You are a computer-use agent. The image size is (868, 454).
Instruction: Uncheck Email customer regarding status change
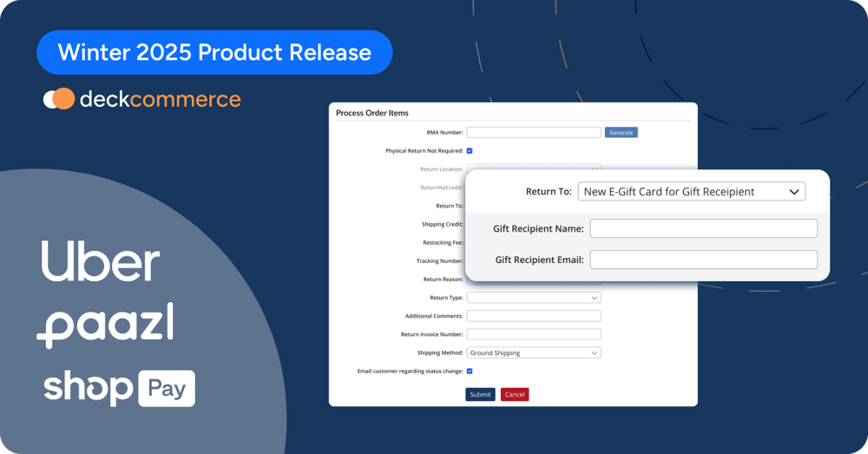(x=470, y=371)
